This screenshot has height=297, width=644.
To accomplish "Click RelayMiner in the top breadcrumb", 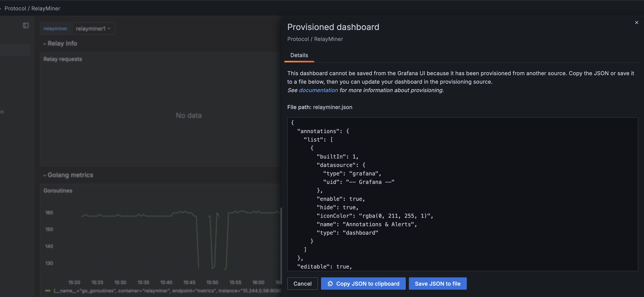I will coord(46,8).
